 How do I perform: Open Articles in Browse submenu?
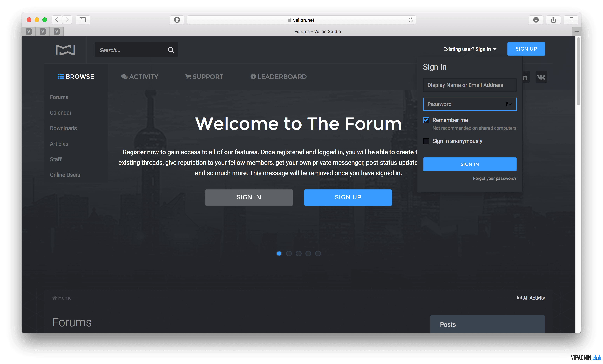59,144
